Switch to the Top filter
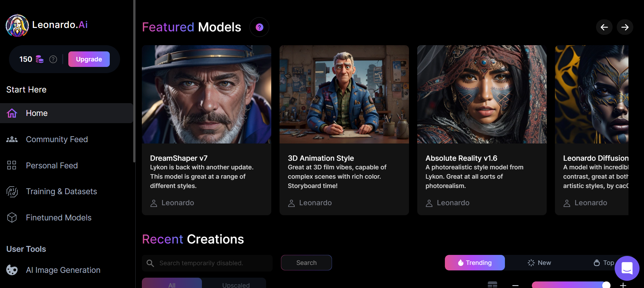The width and height of the screenshot is (644, 288). click(x=604, y=263)
